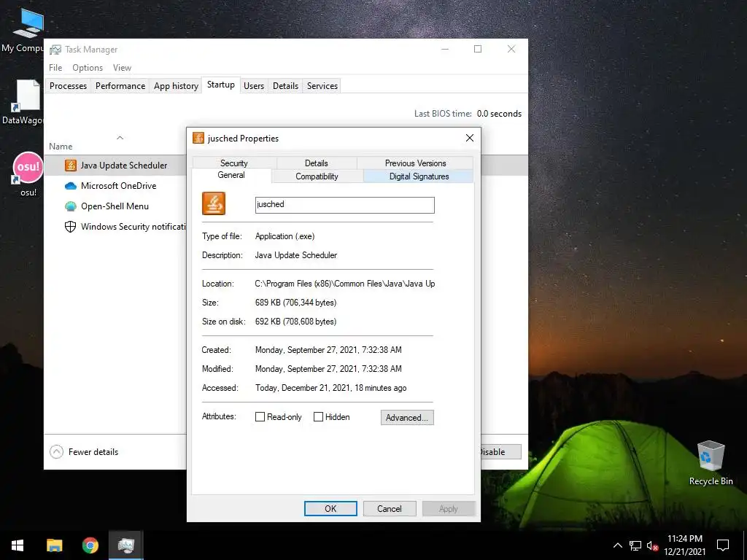Click the 689 KB size value

pos(296,303)
